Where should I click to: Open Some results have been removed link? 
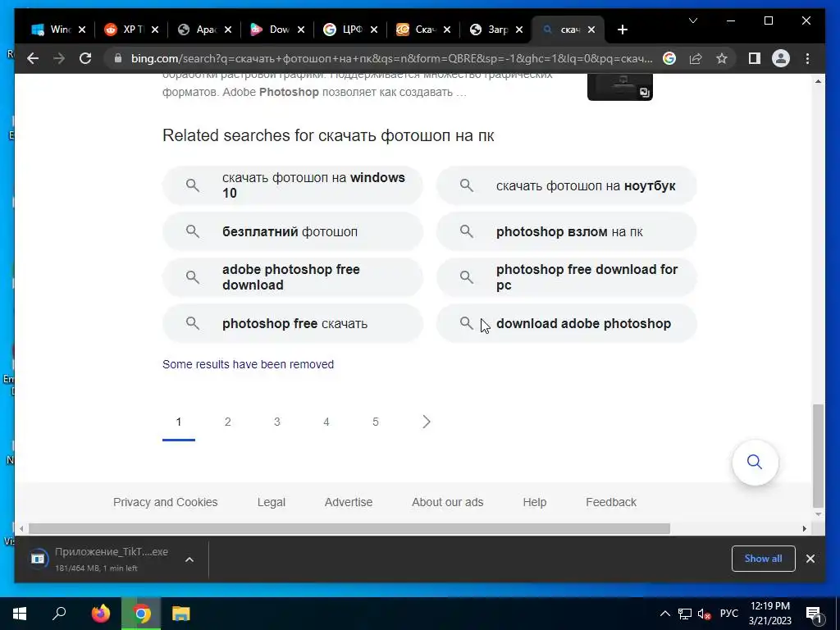tap(248, 364)
